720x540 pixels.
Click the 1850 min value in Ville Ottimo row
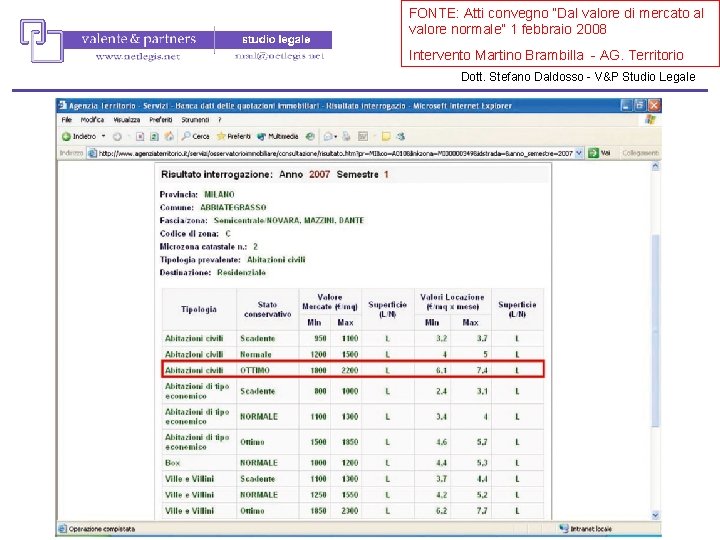coord(318,511)
